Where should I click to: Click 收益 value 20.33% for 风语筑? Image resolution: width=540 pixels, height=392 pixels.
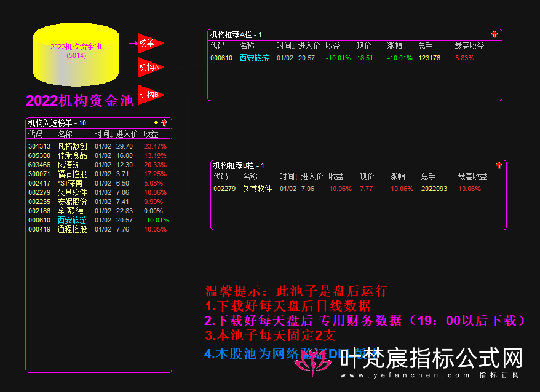coord(155,165)
